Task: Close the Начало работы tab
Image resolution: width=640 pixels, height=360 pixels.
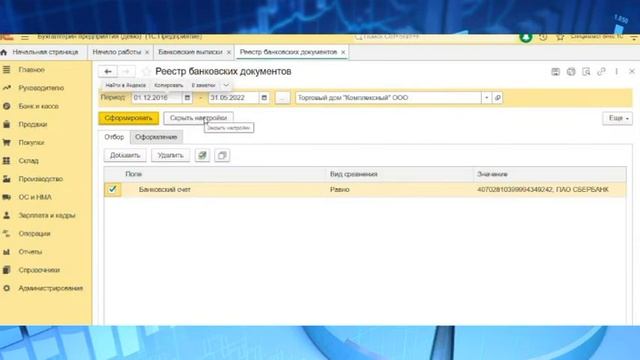Action: point(147,53)
